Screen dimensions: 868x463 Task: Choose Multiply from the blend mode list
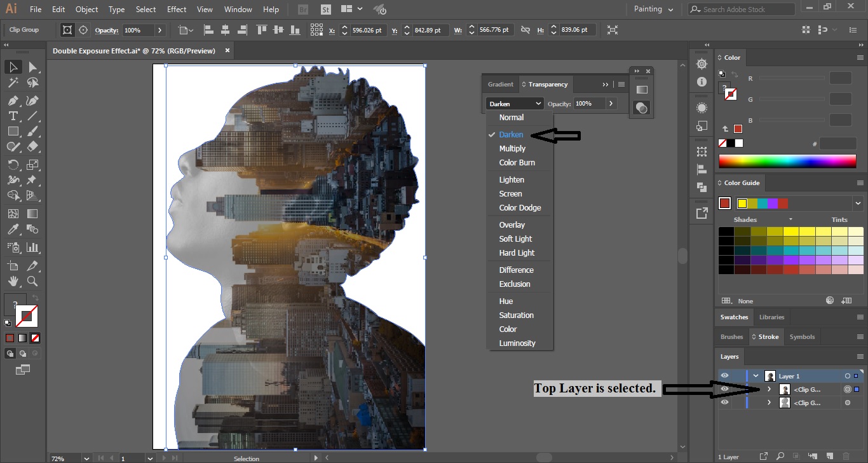pos(512,148)
